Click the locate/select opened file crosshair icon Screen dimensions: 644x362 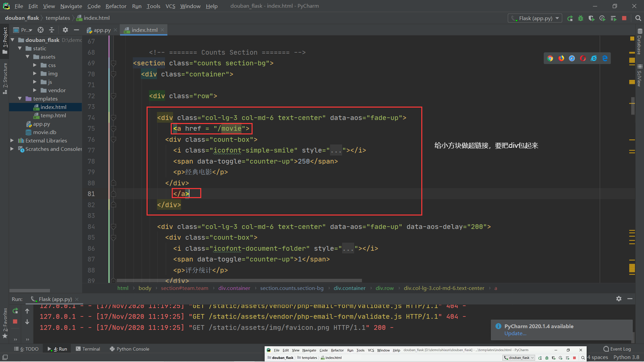click(x=41, y=30)
